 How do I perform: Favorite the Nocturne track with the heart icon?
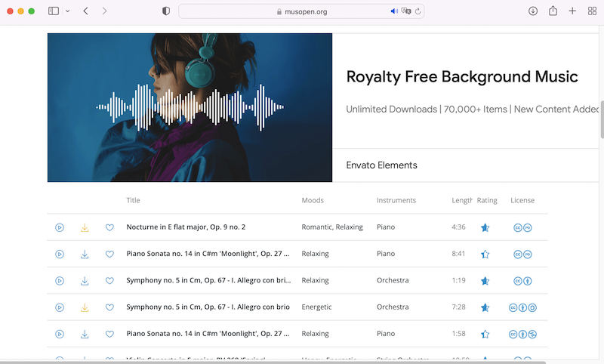(109, 227)
